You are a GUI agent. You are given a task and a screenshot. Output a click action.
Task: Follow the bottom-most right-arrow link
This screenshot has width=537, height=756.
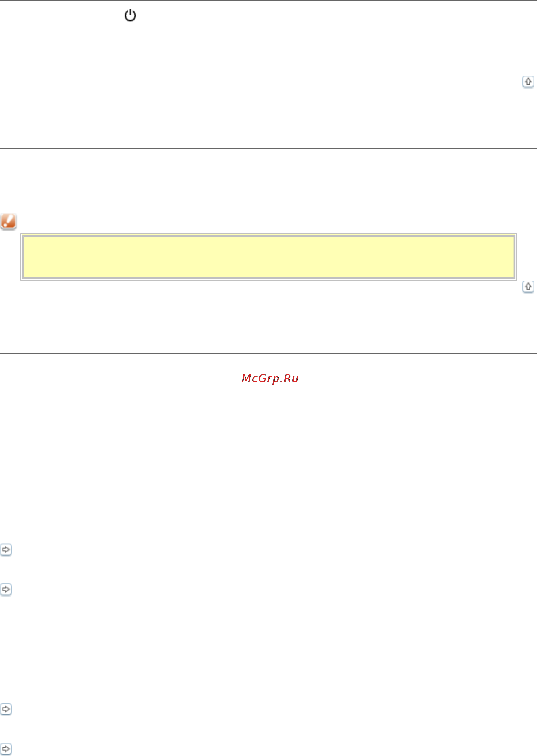6,749
